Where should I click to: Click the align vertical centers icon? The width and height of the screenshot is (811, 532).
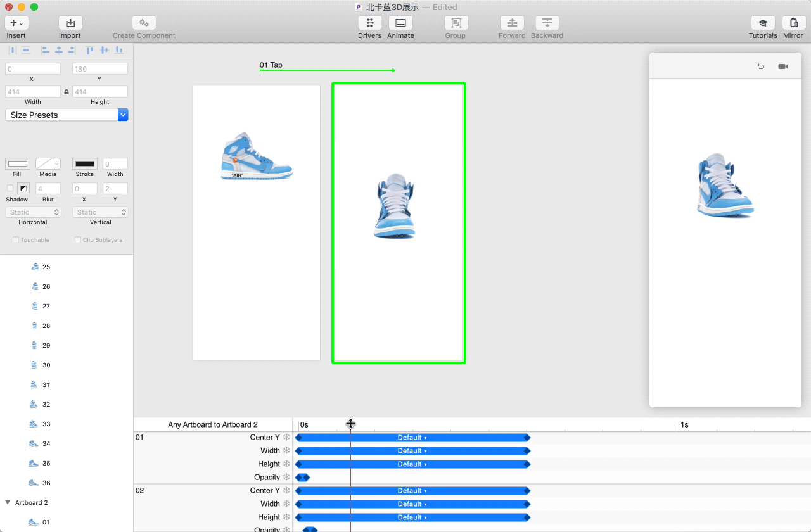(x=105, y=49)
